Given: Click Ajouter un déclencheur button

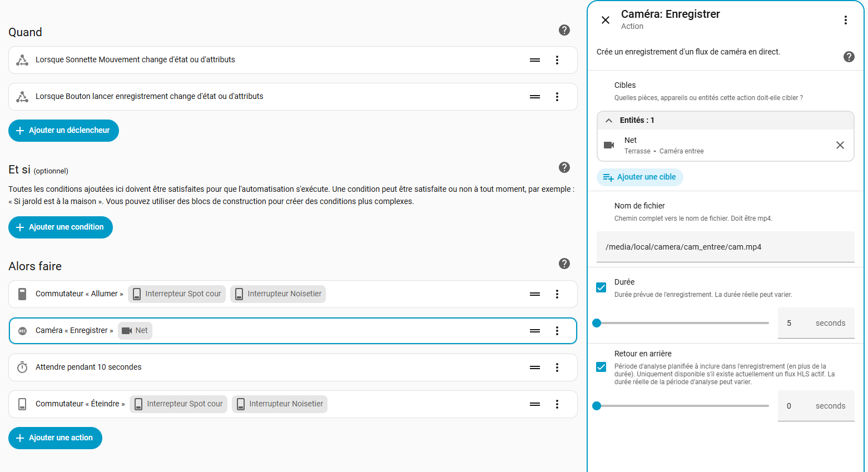Looking at the screenshot, I should (63, 131).
